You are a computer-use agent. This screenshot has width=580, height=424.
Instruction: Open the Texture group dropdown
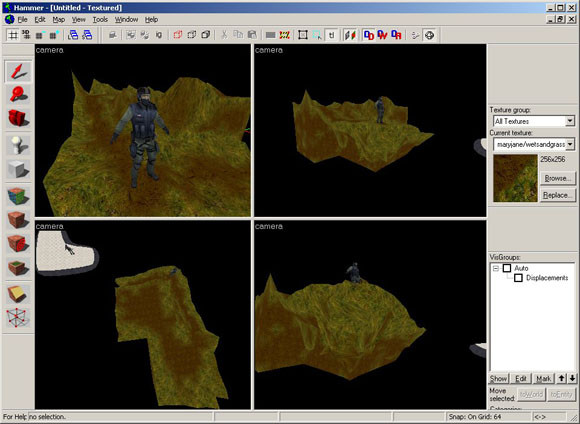pyautogui.click(x=534, y=121)
